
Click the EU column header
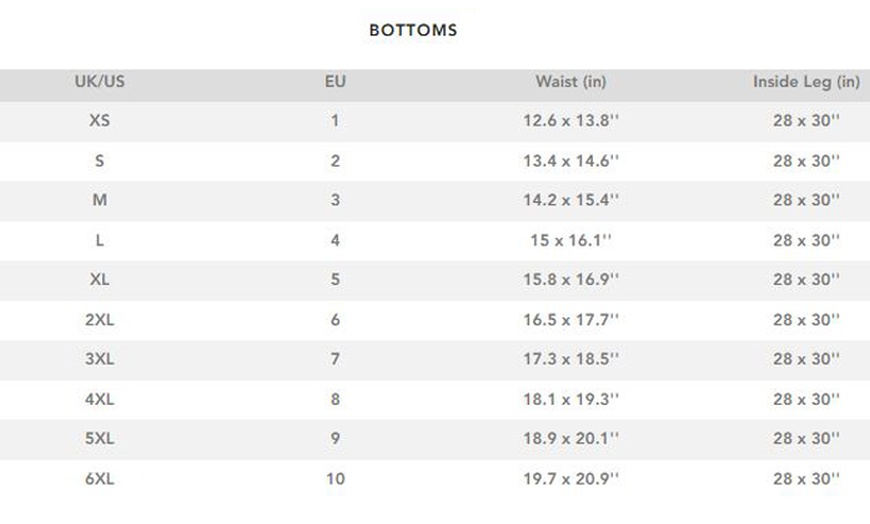coord(335,82)
